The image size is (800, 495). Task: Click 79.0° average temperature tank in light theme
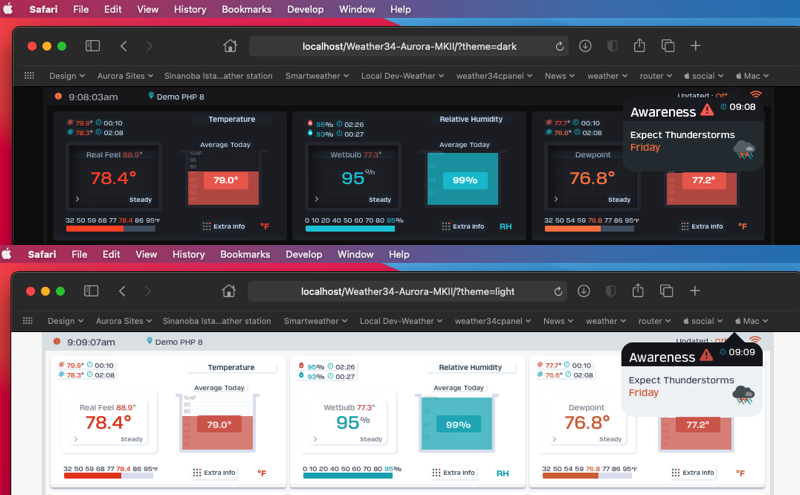(218, 423)
